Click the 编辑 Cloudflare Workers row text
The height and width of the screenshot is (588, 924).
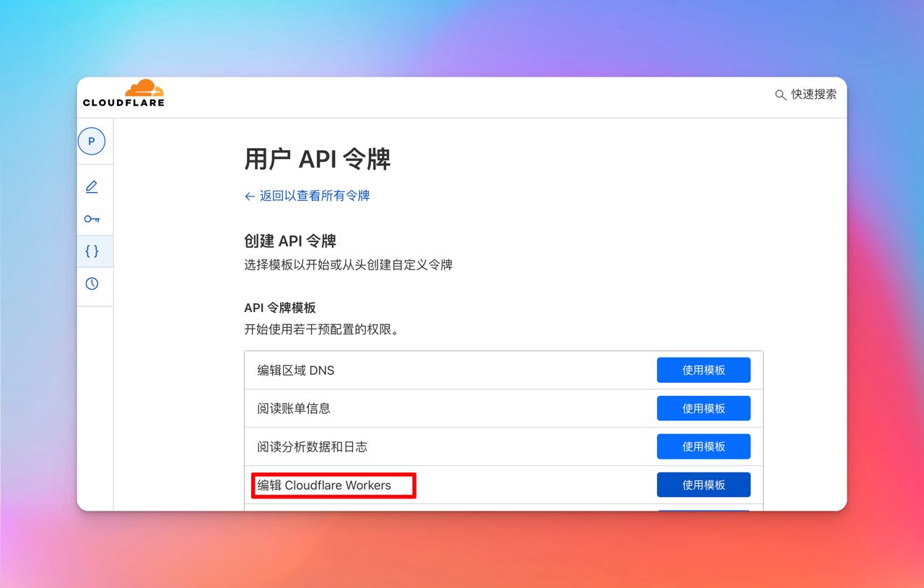point(324,485)
